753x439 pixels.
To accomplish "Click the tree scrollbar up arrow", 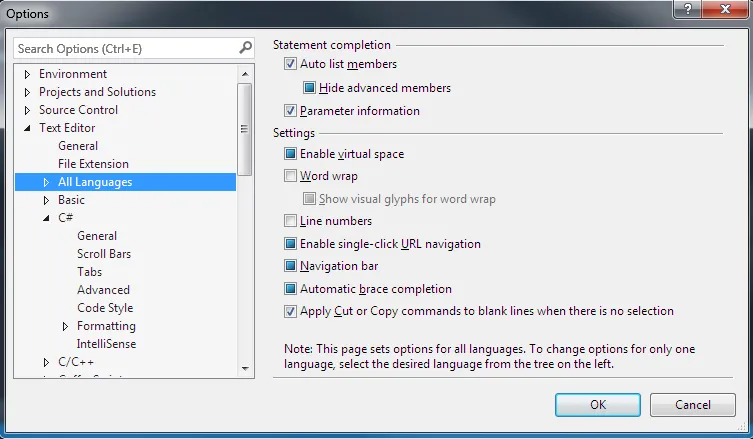I will [245, 73].
